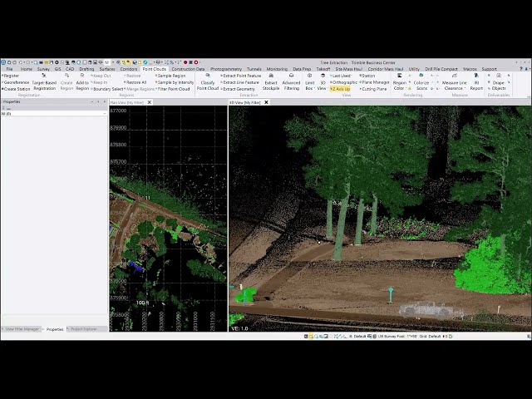Click Extract Geometry command
This screenshot has height=399, width=532.
click(x=238, y=89)
